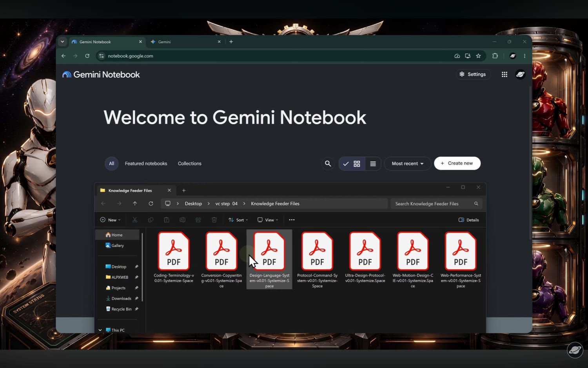Go back in the Chrome browser
The width and height of the screenshot is (588, 368).
[64, 56]
